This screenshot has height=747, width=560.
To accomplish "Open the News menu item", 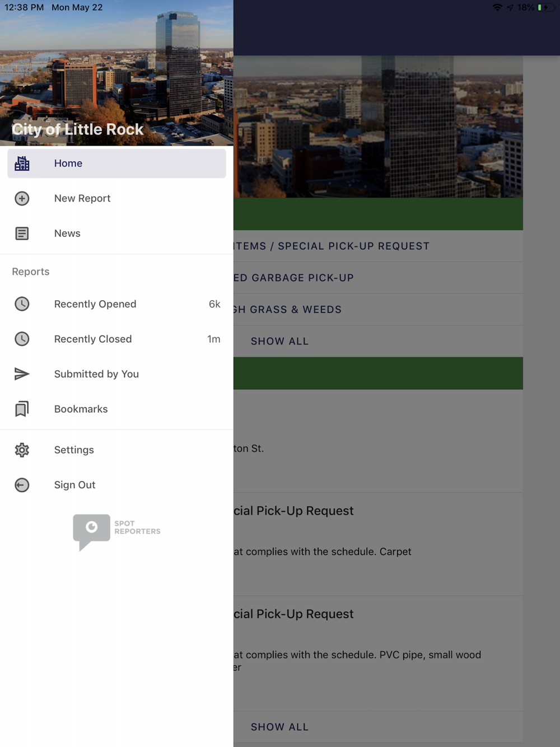I will (x=116, y=234).
